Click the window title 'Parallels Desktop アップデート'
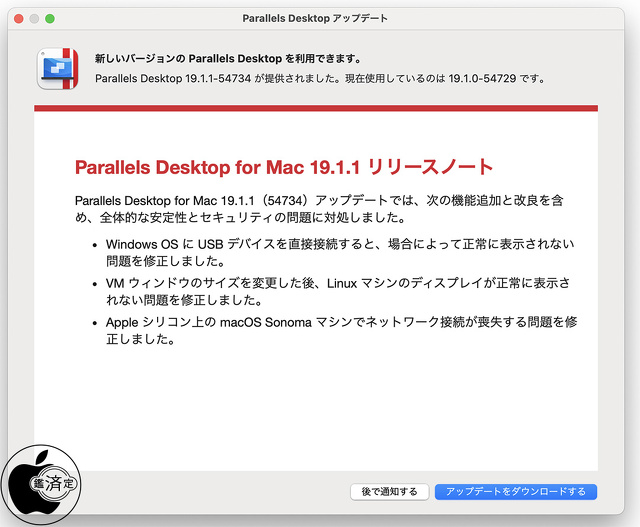640x527 pixels. [315, 18]
